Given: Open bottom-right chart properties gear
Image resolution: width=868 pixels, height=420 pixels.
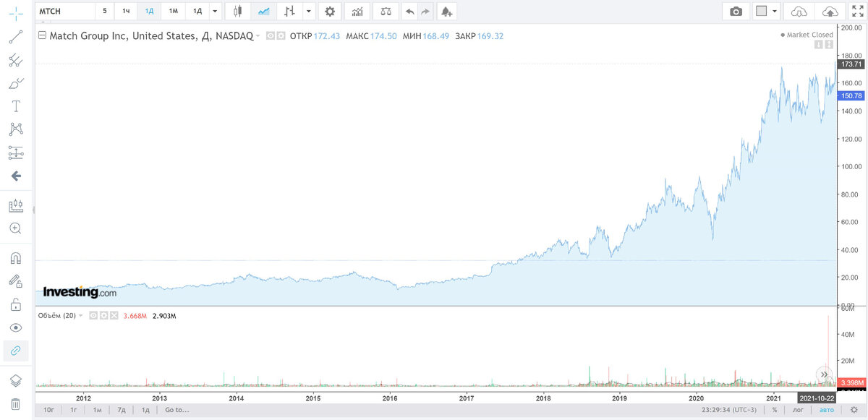Looking at the screenshot, I should pyautogui.click(x=854, y=410).
